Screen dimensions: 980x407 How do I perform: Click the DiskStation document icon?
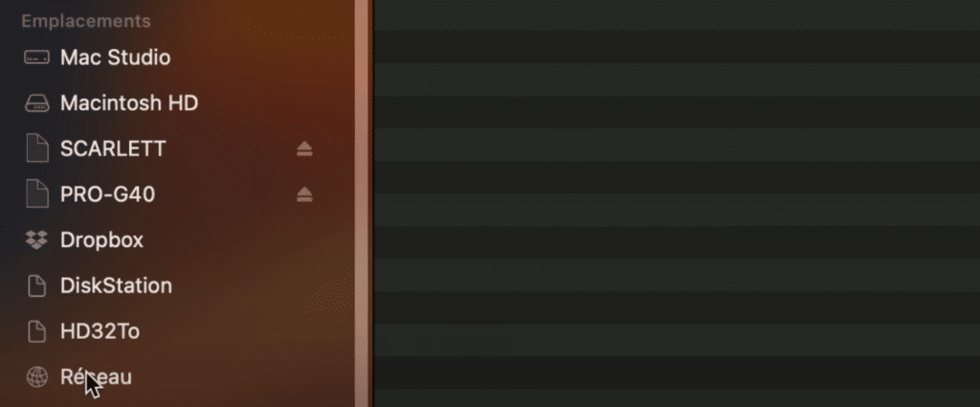tap(37, 285)
